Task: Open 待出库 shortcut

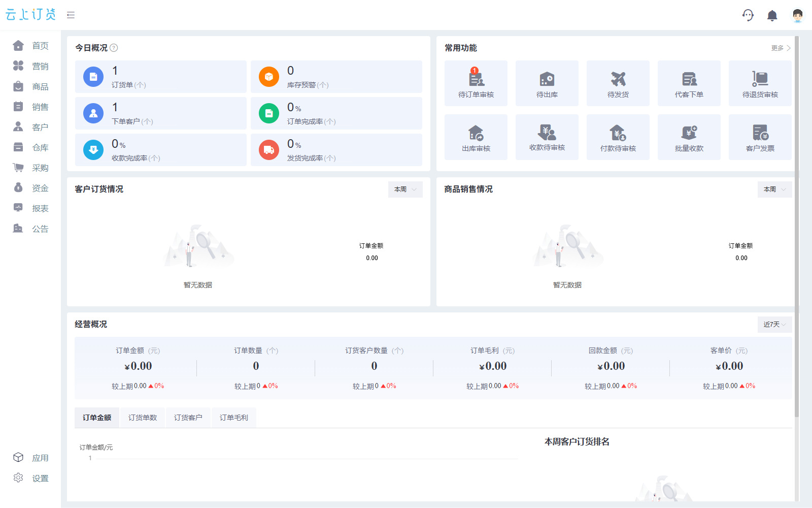Action: click(x=547, y=83)
